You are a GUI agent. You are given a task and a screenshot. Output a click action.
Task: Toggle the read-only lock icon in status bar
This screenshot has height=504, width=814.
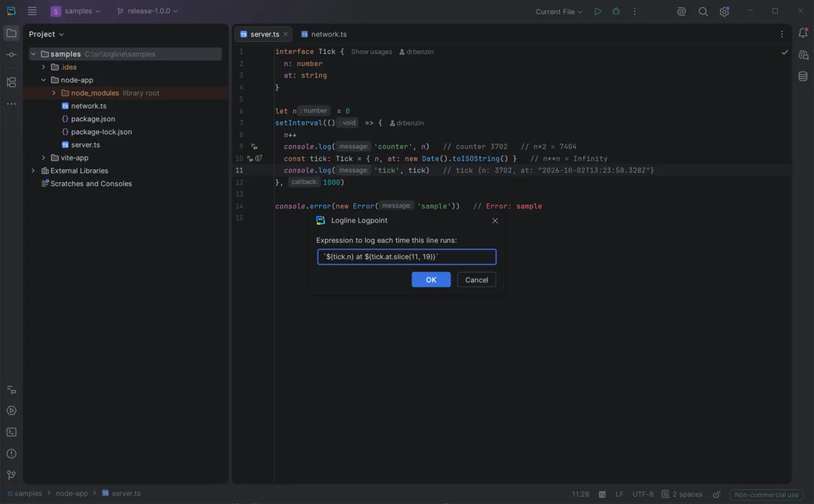pos(717,494)
